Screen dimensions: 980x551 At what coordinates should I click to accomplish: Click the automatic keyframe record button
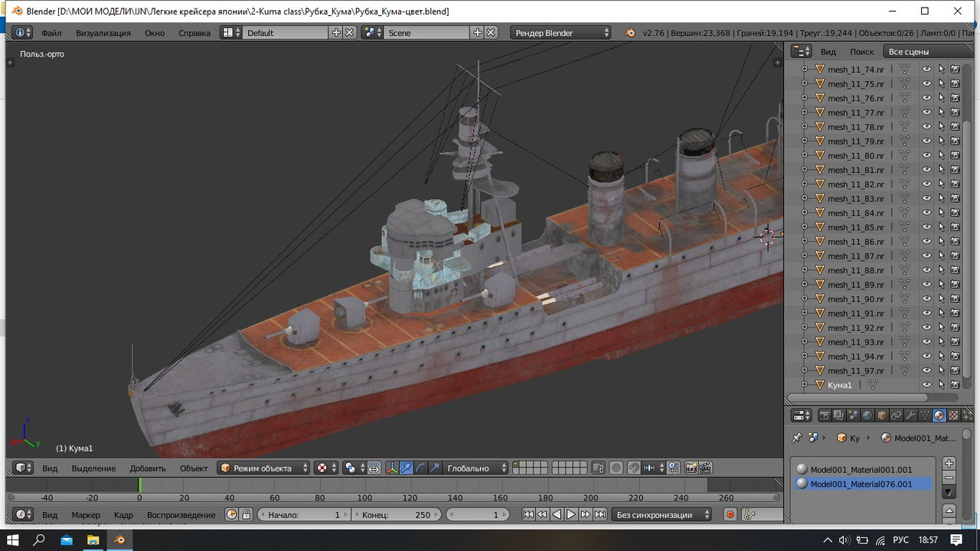pos(730,515)
